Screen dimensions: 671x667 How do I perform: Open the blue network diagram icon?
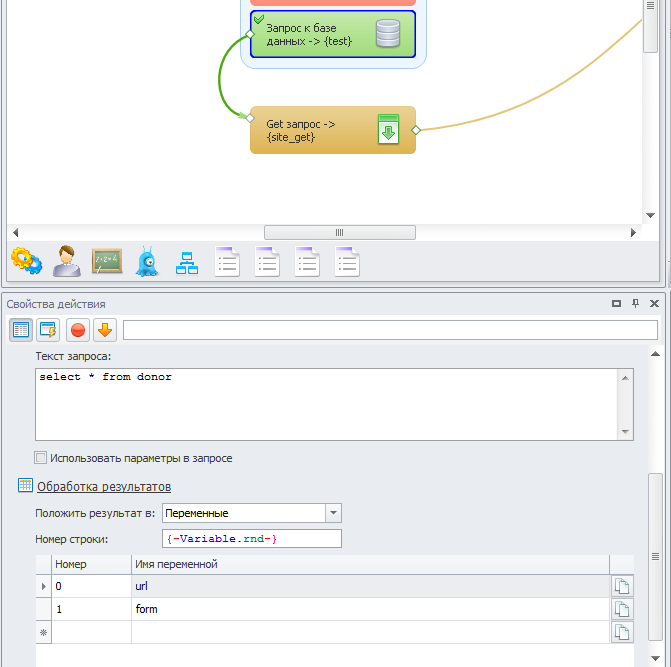[187, 262]
